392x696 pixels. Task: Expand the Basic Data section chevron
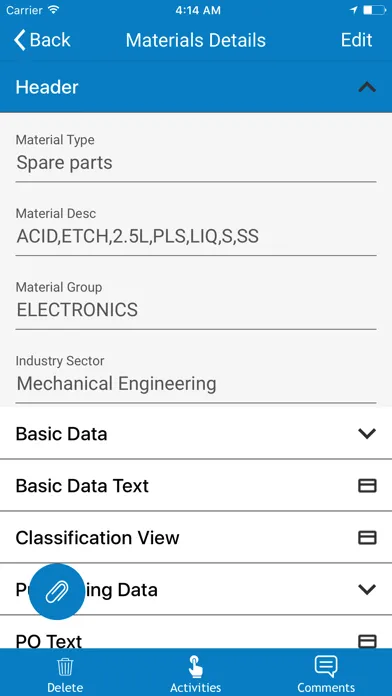(x=367, y=434)
